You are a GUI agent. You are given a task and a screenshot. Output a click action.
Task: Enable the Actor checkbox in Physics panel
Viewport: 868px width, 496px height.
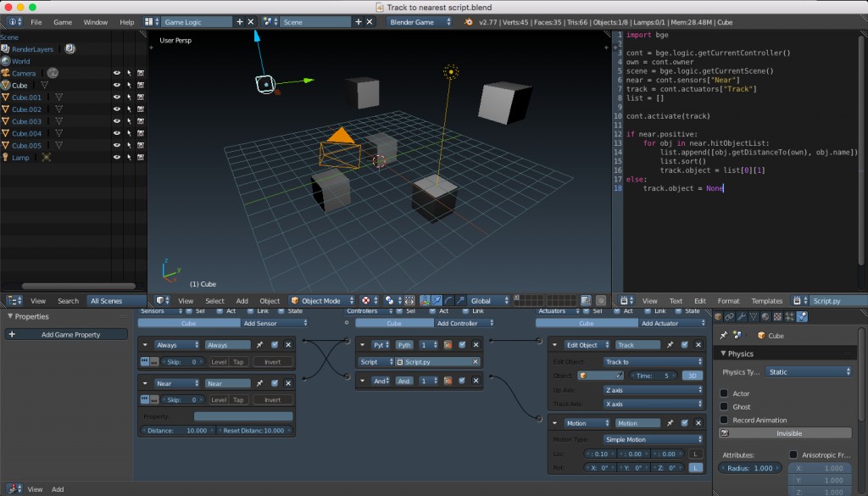[723, 393]
